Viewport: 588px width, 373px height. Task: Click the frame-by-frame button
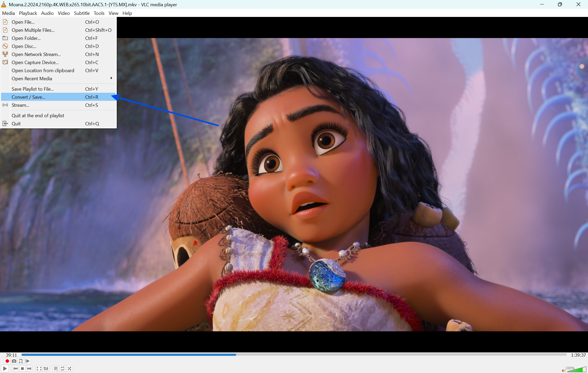[x=28, y=361]
